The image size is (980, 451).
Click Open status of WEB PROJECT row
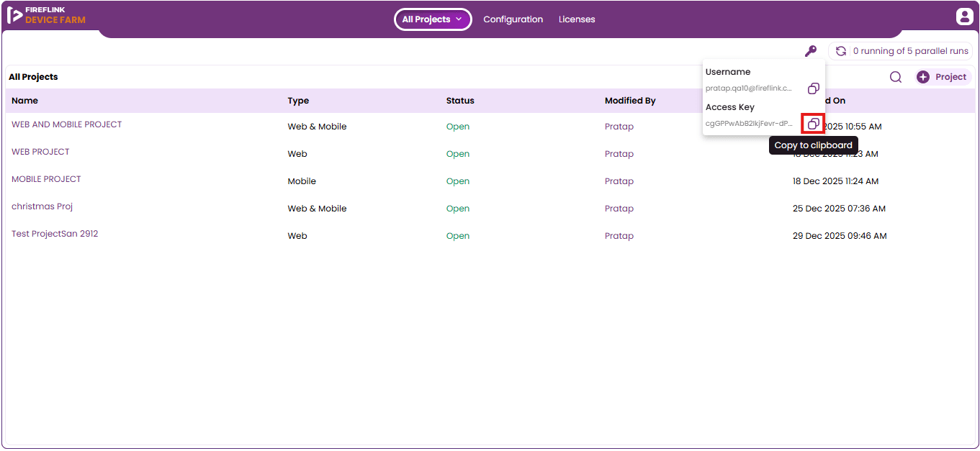pos(458,154)
